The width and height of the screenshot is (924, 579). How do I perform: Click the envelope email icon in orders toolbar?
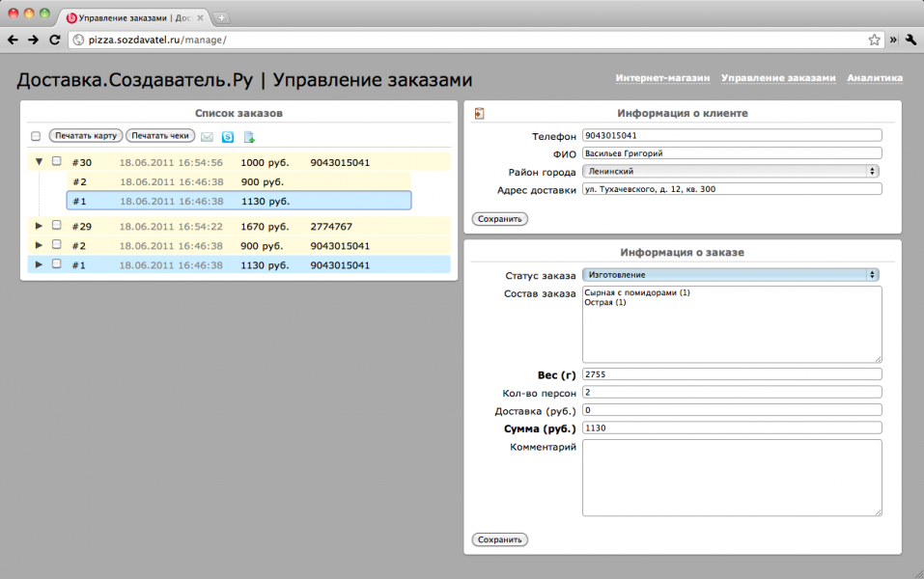207,137
